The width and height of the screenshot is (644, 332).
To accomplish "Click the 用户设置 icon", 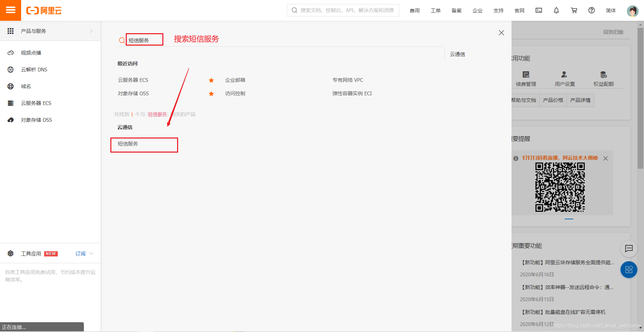I will click(x=564, y=74).
